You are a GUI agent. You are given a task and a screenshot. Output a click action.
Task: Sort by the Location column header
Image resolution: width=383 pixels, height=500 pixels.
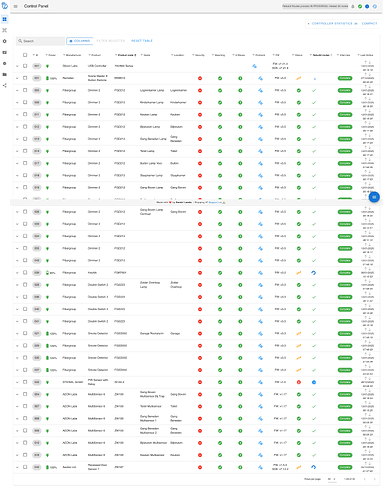[179, 55]
